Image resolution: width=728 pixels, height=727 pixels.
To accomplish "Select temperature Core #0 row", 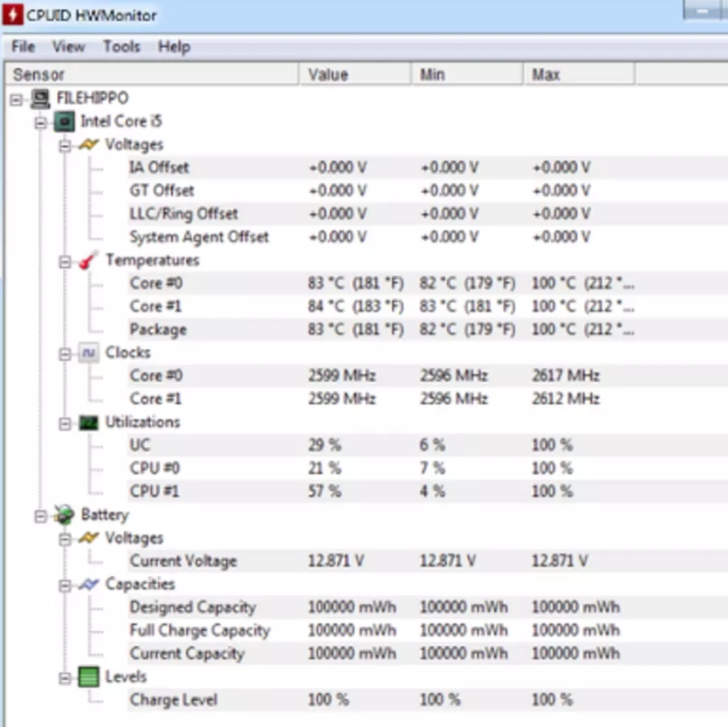I will (x=427, y=283).
